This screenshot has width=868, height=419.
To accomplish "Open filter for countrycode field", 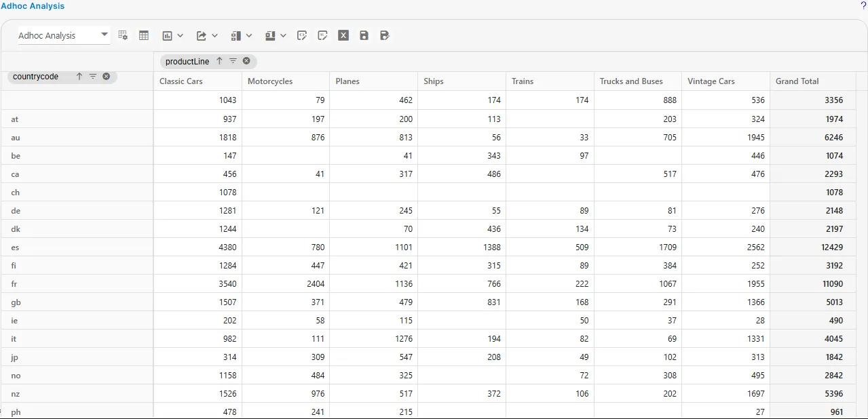I will point(93,77).
